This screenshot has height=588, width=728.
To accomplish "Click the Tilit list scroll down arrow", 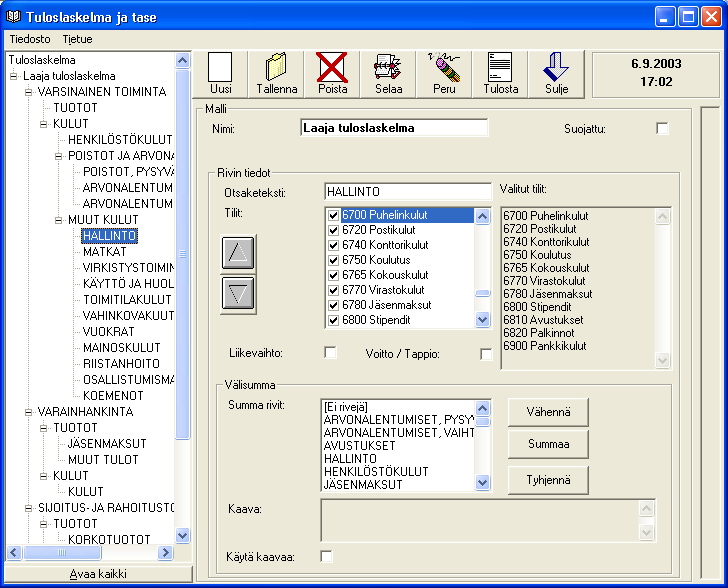I will pos(482,320).
